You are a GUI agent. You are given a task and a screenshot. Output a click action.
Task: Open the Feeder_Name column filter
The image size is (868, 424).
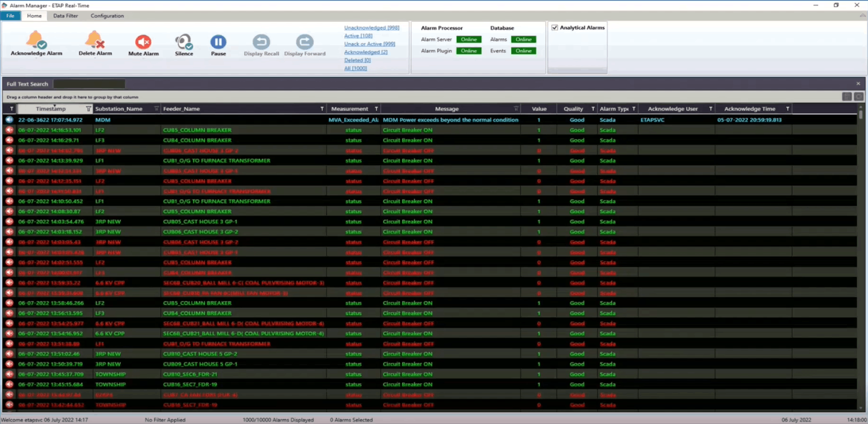(x=322, y=109)
